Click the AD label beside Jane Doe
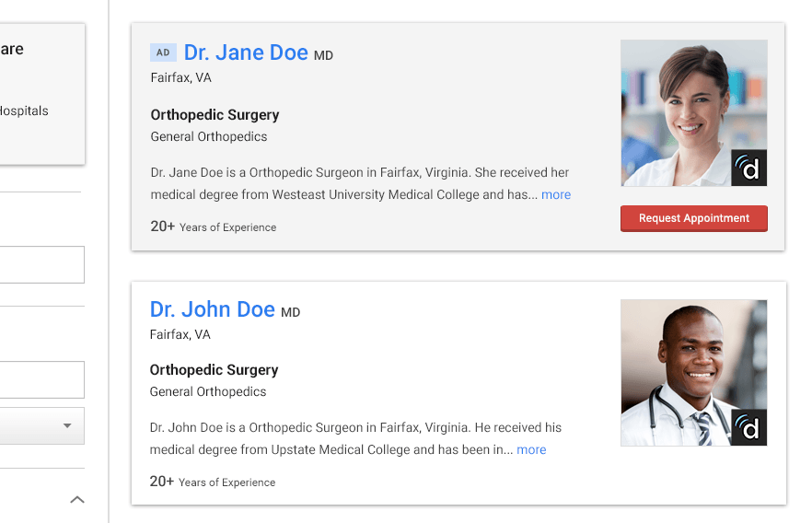Screen dimensions: 812x523 [163, 52]
